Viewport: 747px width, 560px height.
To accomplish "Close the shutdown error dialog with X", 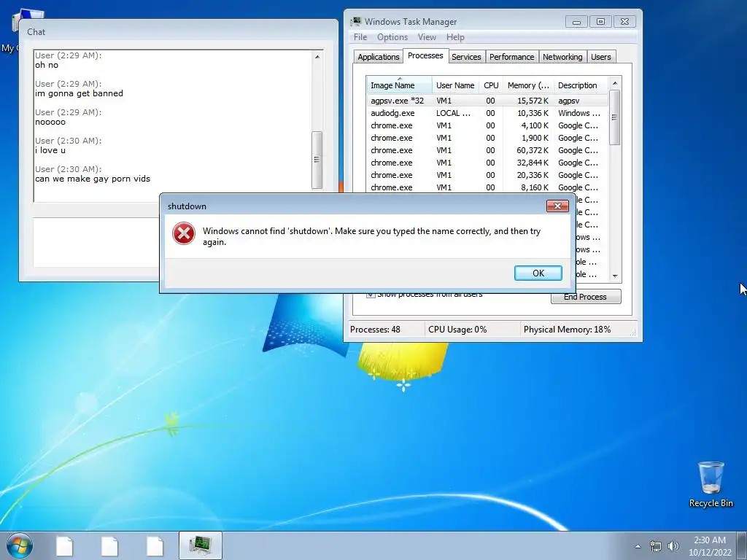I will (x=557, y=206).
